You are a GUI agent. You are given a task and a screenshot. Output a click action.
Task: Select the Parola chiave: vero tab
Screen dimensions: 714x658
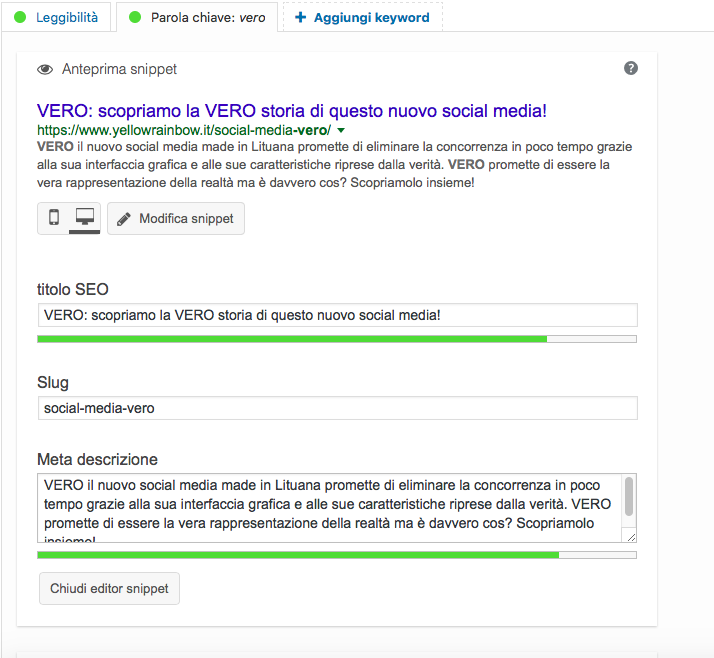pos(197,17)
